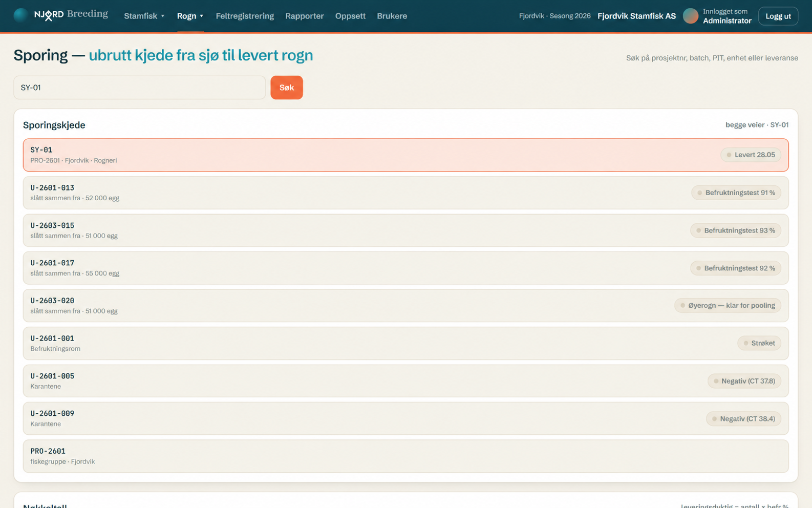
Task: Open the U-2601-009 Karantene row
Action: click(x=405, y=418)
